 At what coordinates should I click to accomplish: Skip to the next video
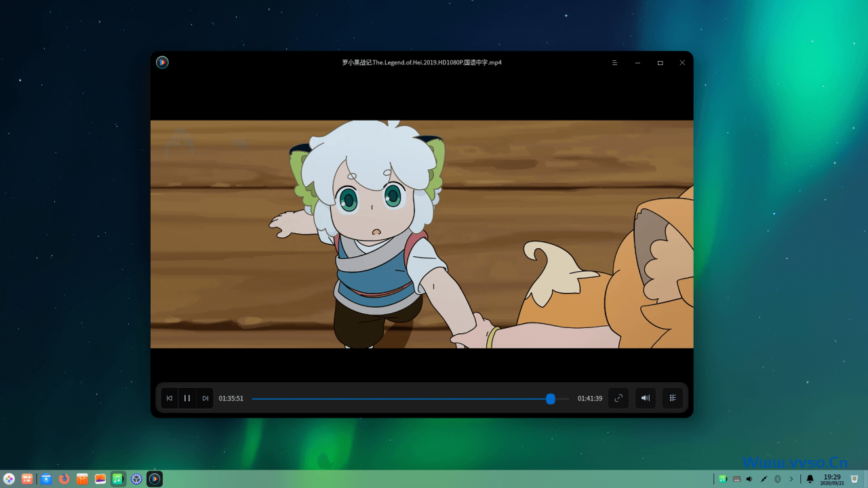pos(205,399)
